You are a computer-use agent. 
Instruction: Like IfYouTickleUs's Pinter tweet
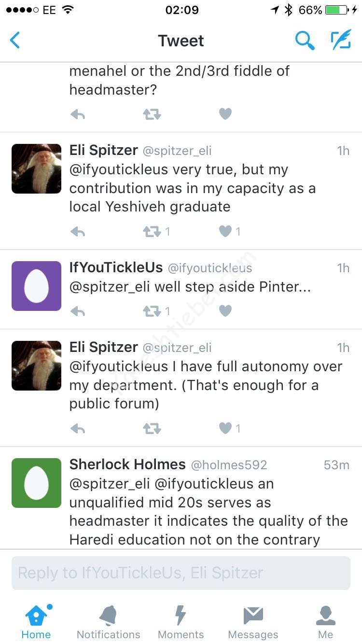225,311
